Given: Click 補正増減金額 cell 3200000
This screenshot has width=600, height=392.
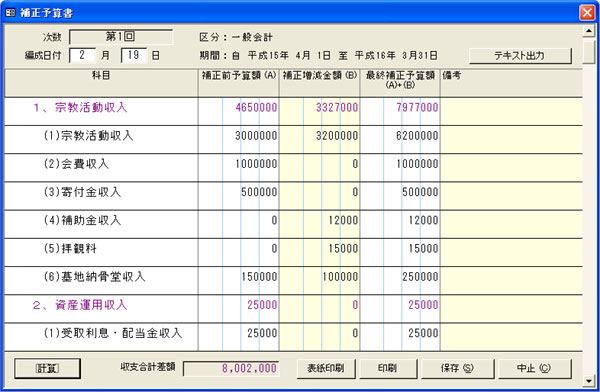Looking at the screenshot, I should click(320, 140).
